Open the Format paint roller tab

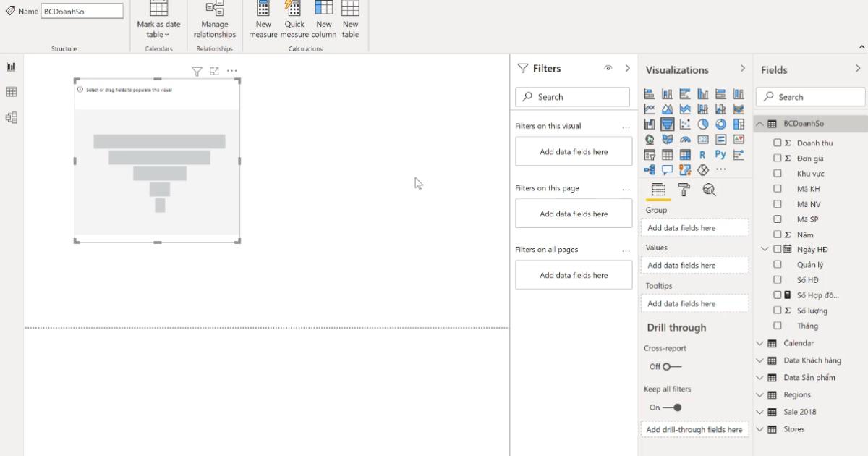click(684, 190)
